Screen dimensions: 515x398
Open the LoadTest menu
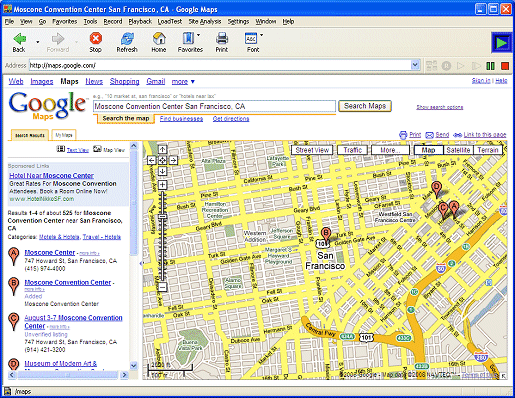tap(170, 22)
